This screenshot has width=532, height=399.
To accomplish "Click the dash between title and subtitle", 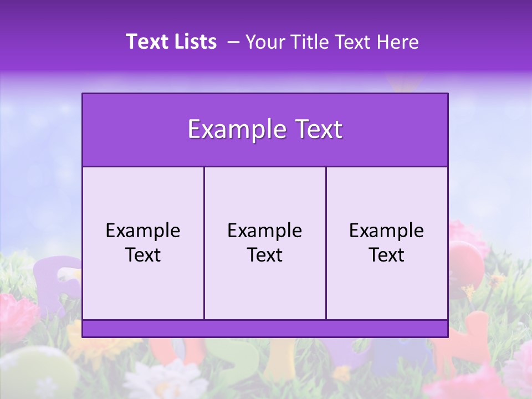I will pos(233,42).
